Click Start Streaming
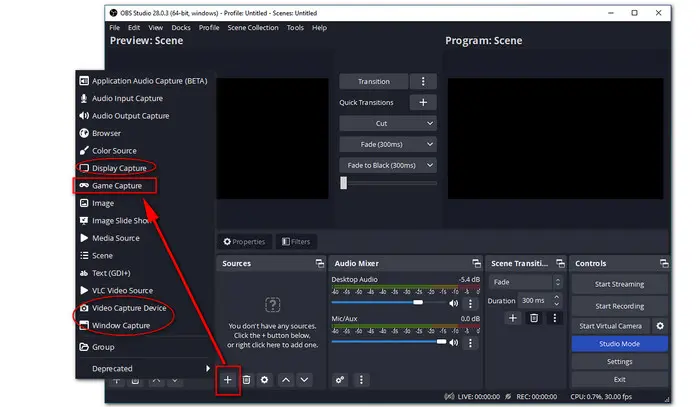 point(619,284)
